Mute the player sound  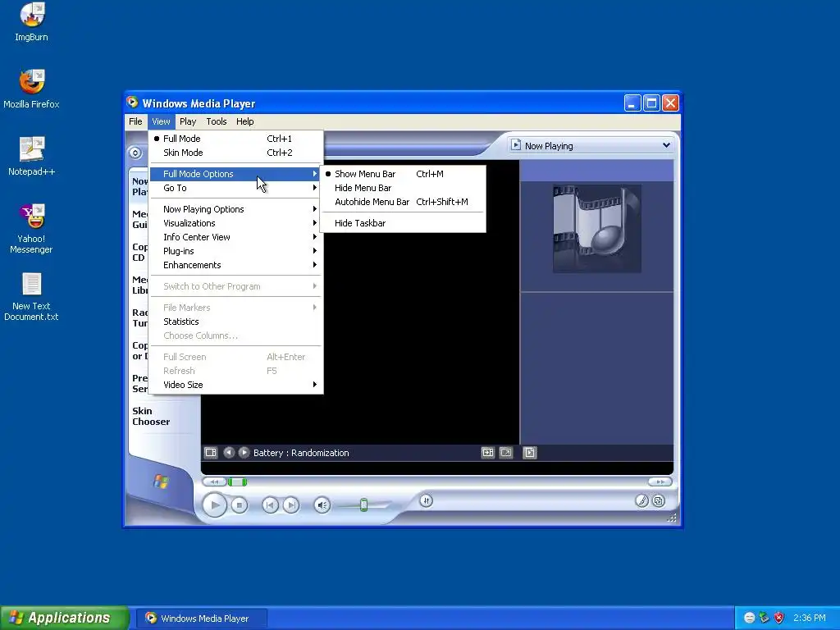click(322, 504)
